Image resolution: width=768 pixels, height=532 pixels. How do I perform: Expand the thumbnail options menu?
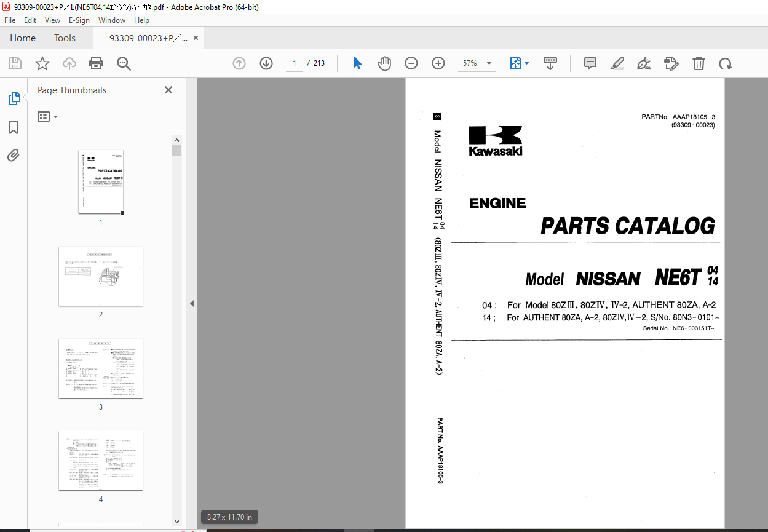[x=47, y=116]
